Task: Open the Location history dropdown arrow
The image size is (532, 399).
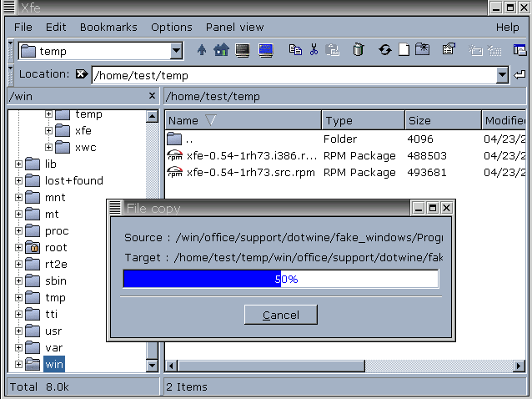Action: coord(502,75)
